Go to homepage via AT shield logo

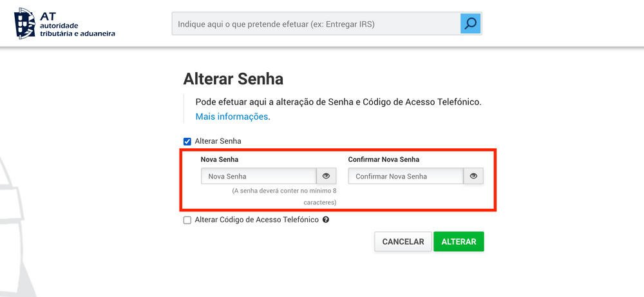click(x=26, y=23)
